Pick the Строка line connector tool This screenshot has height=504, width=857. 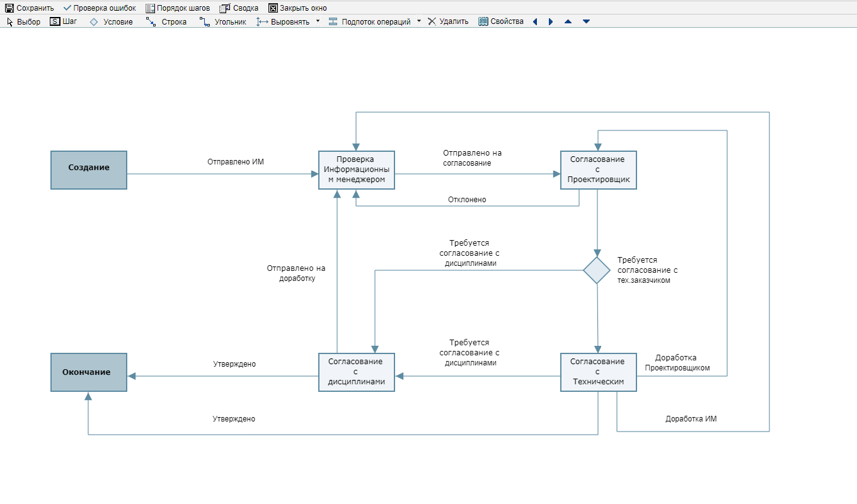click(166, 21)
